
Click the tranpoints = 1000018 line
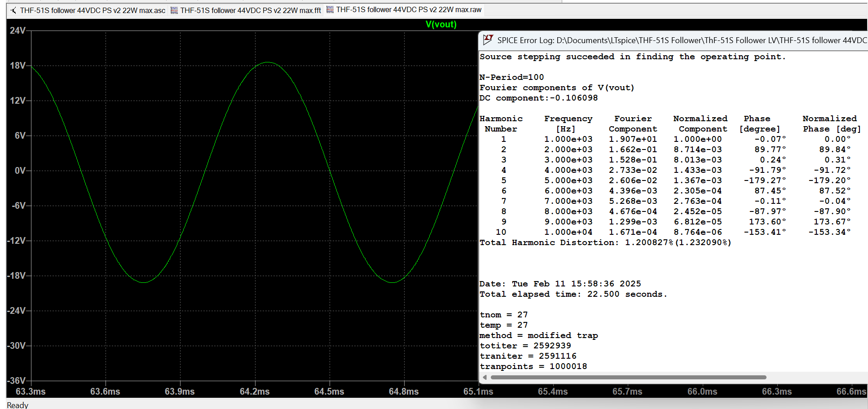click(x=533, y=366)
